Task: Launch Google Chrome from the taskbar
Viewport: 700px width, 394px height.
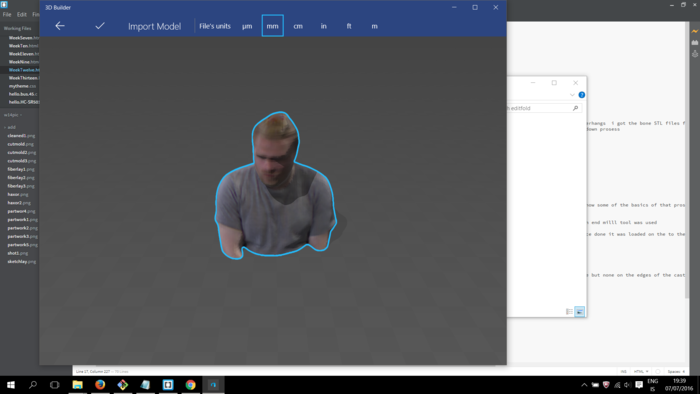Action: point(191,385)
